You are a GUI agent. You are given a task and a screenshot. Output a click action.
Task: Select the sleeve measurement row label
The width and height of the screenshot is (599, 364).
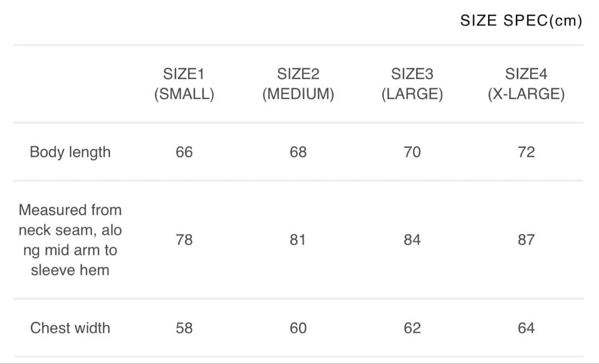click(x=70, y=240)
